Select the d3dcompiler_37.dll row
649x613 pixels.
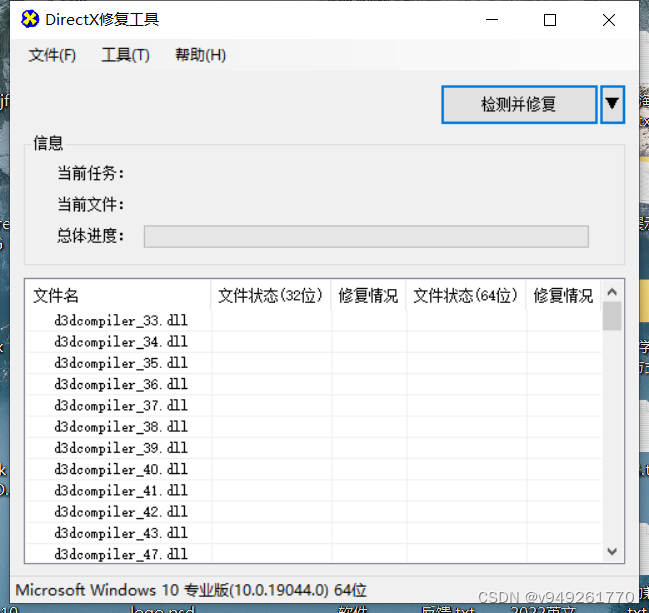pyautogui.click(x=314, y=406)
